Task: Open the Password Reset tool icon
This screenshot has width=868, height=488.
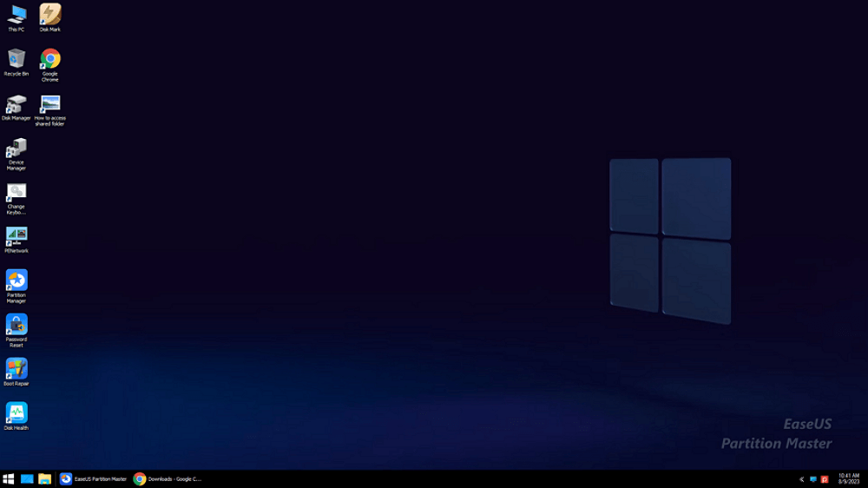Action: click(16, 331)
